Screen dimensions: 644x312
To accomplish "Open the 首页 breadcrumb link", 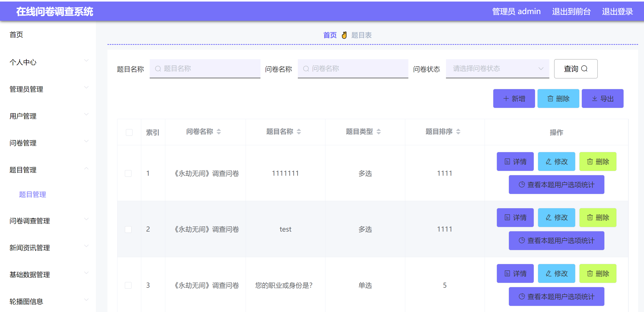I will click(330, 35).
